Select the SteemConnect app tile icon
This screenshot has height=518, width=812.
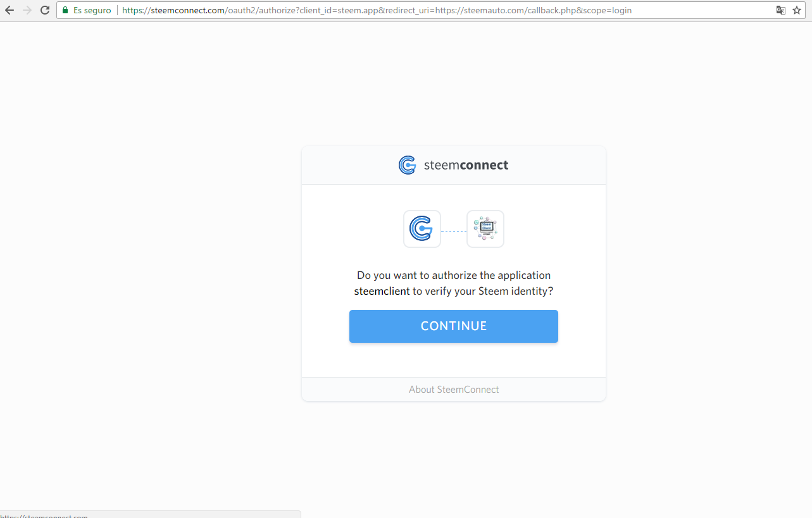point(422,228)
